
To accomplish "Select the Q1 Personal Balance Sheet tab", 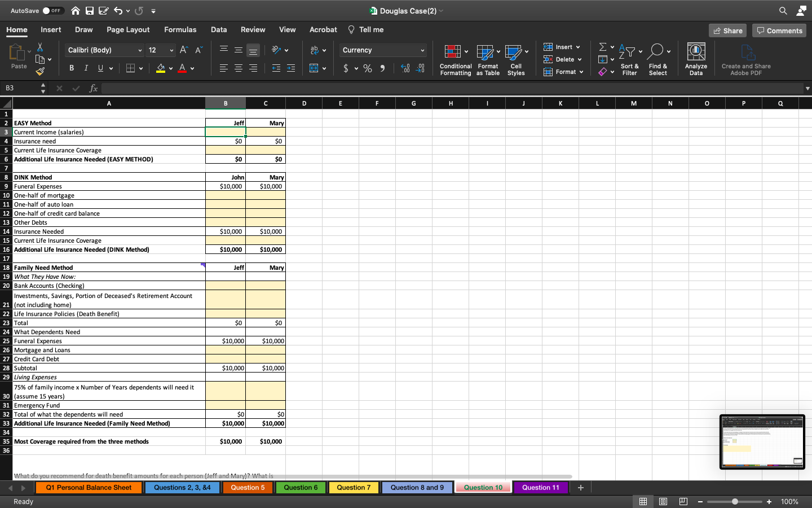I will [89, 487].
